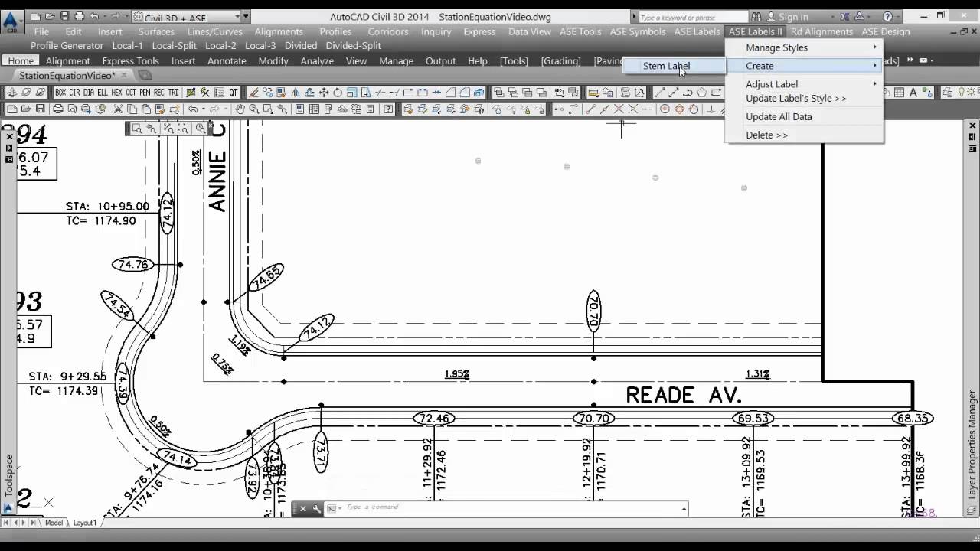This screenshot has height=551, width=980.
Task: Open Sign In dropdown arrow
Action: pos(833,17)
